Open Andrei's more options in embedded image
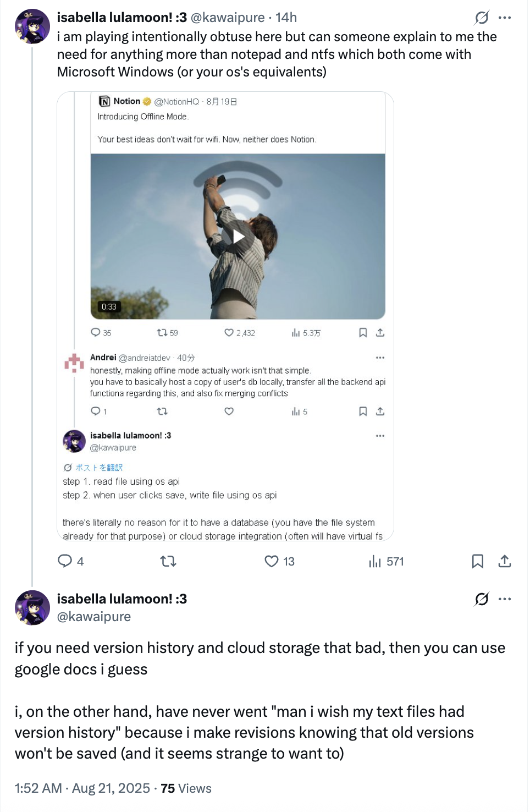Viewport: 530px width, 812px height. point(380,358)
